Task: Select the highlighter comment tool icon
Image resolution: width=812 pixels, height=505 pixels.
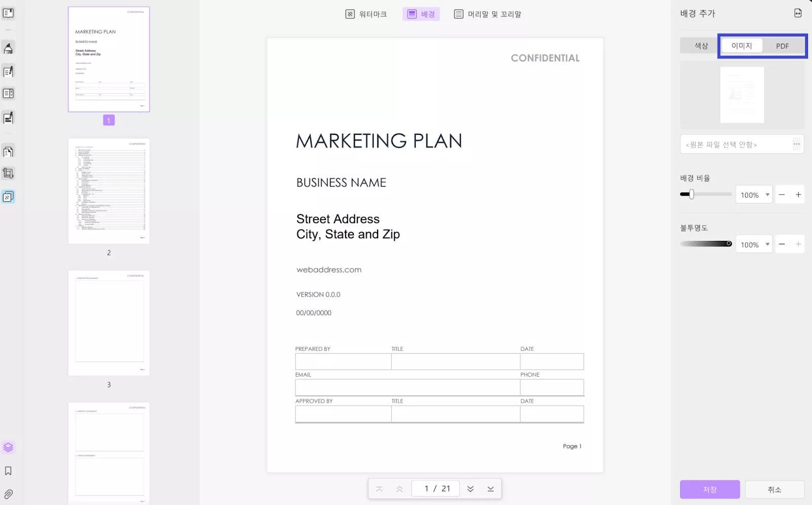Action: point(8,48)
